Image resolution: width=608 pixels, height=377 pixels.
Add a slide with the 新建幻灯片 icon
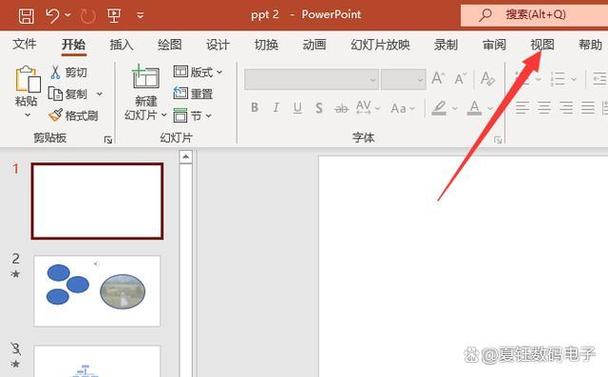pyautogui.click(x=145, y=77)
